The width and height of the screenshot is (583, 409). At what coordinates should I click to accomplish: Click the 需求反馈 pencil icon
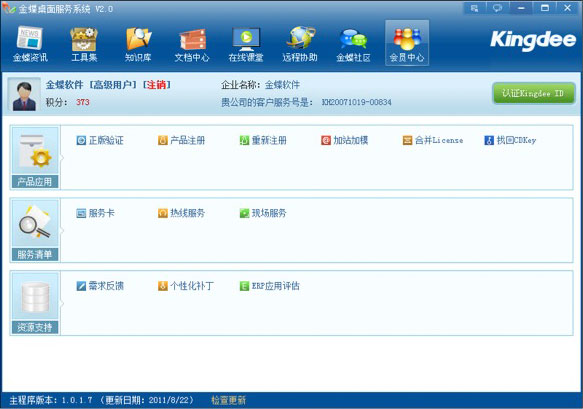click(x=81, y=286)
